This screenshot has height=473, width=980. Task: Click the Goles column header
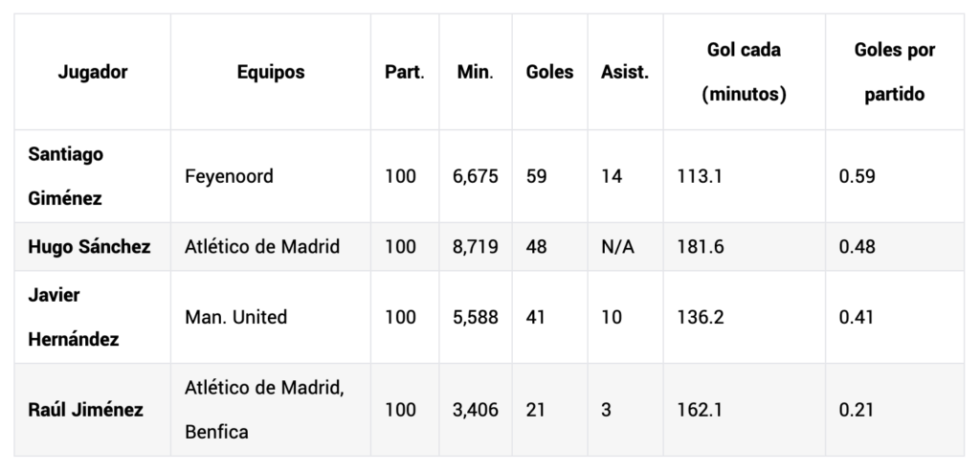click(549, 72)
